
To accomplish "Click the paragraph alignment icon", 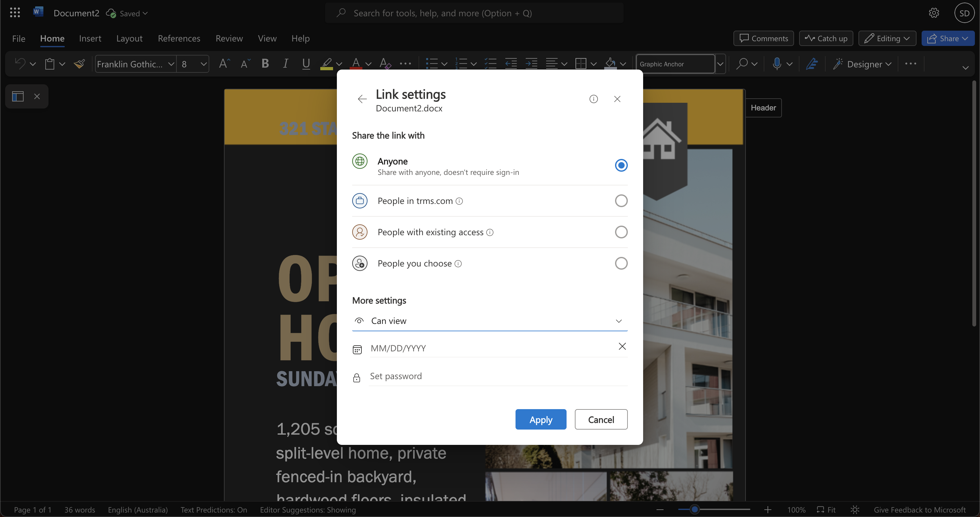I will (552, 64).
